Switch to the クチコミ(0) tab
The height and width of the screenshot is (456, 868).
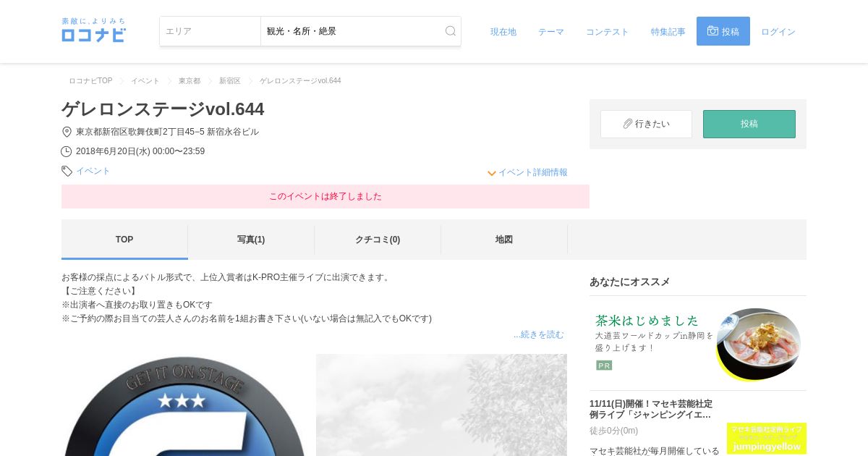(378, 240)
